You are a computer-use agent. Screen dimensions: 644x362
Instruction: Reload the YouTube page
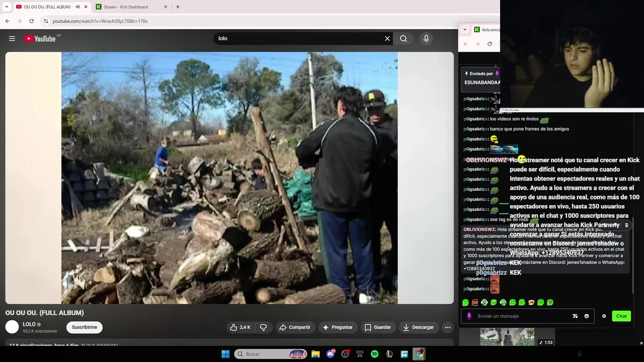pos(31,21)
